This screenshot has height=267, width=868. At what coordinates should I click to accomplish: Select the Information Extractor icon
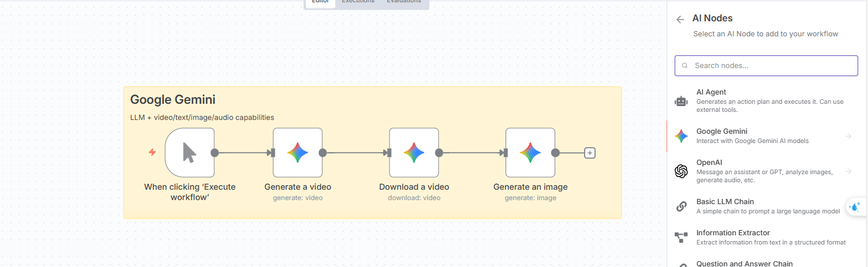click(681, 237)
